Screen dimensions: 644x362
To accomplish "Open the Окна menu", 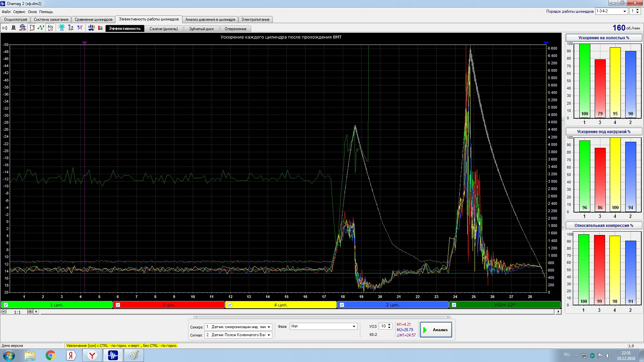I will click(32, 12).
